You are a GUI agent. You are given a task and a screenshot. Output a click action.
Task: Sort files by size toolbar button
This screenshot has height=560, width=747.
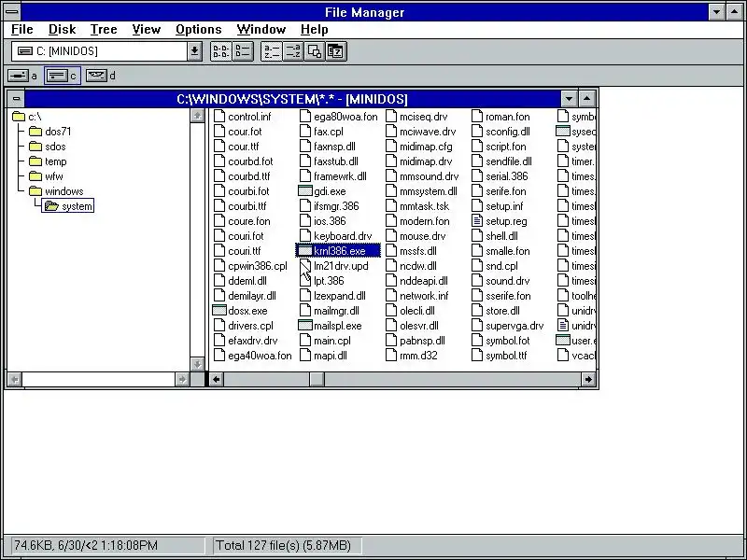tap(314, 51)
